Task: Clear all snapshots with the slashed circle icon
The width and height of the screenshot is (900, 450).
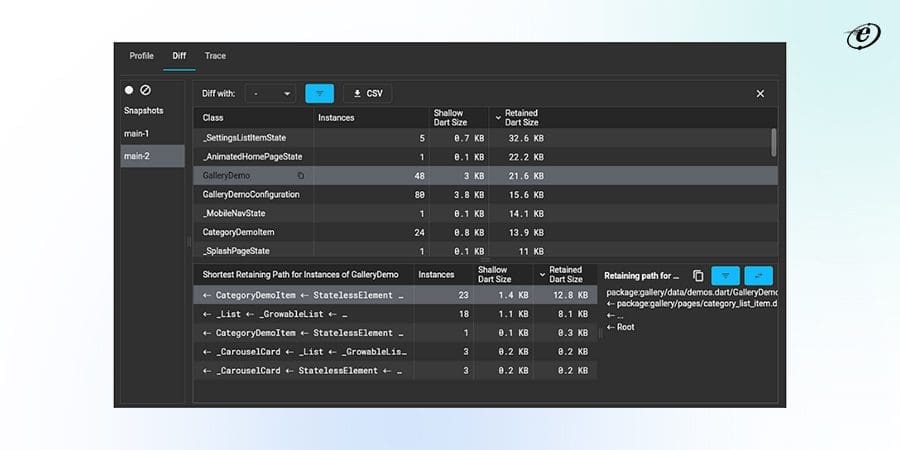Action: pyautogui.click(x=146, y=90)
